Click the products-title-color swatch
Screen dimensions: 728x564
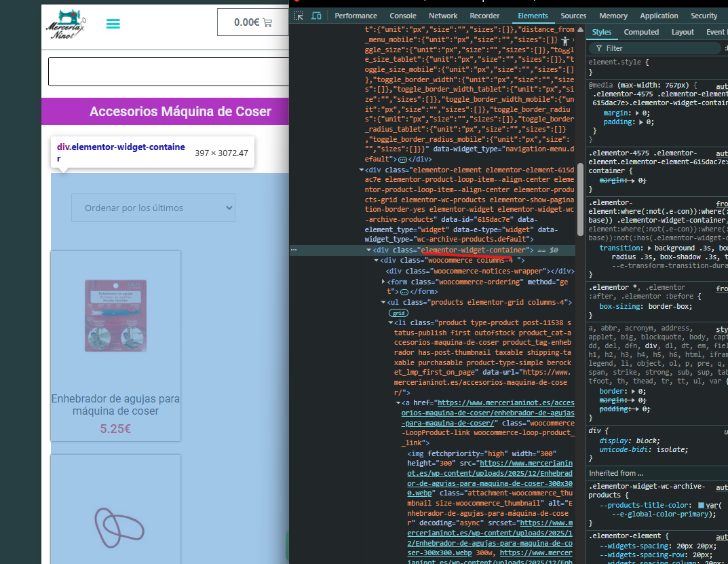pos(702,506)
